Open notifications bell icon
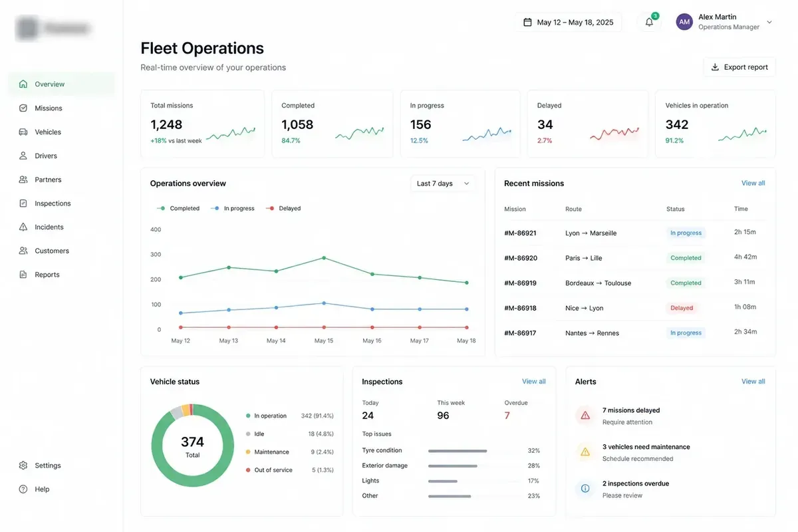798x532 pixels. click(x=650, y=22)
